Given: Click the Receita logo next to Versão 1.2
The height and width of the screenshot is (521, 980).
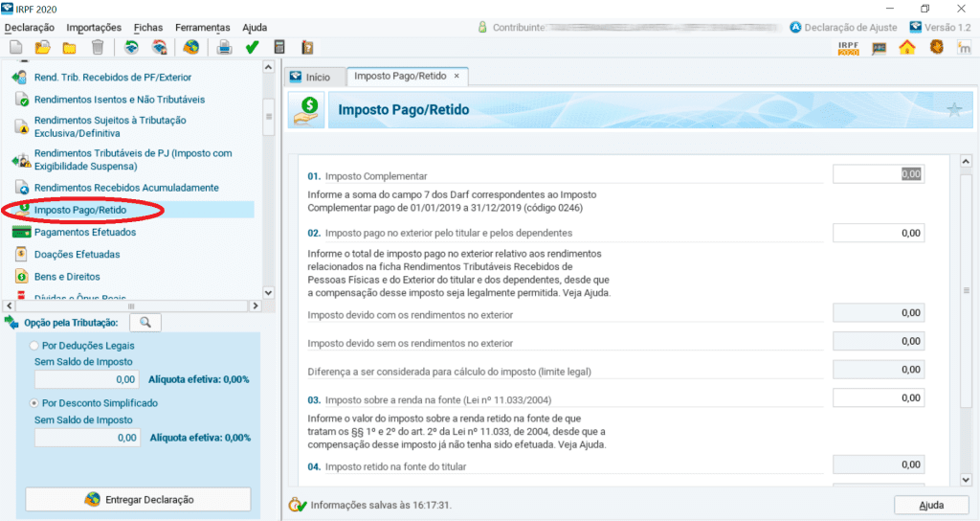Looking at the screenshot, I should point(916,27).
